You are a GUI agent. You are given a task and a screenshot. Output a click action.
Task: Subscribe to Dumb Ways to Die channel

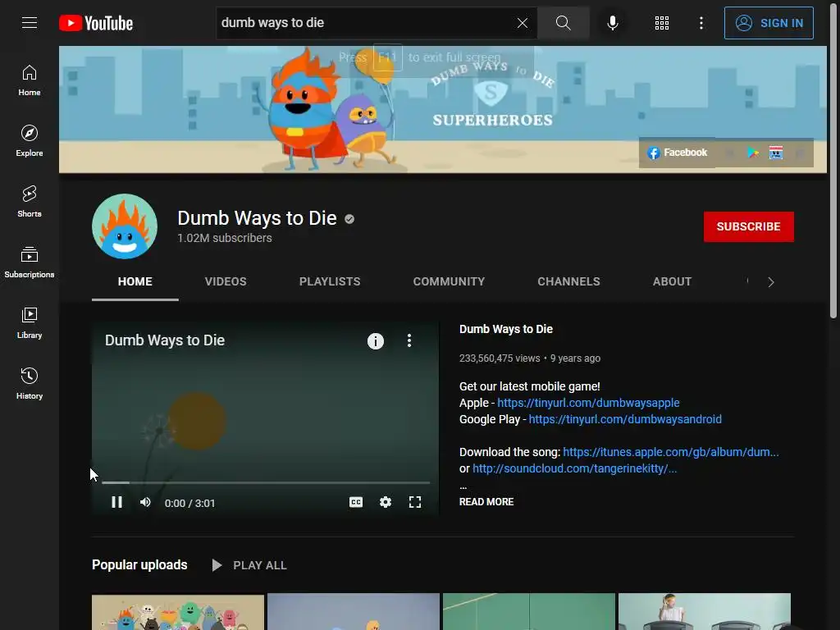click(x=748, y=226)
